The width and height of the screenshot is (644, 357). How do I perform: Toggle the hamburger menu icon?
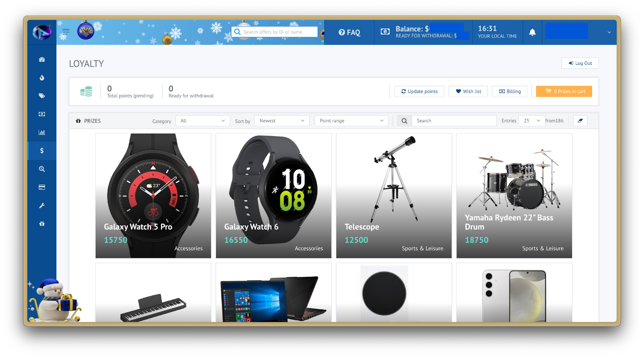click(66, 31)
